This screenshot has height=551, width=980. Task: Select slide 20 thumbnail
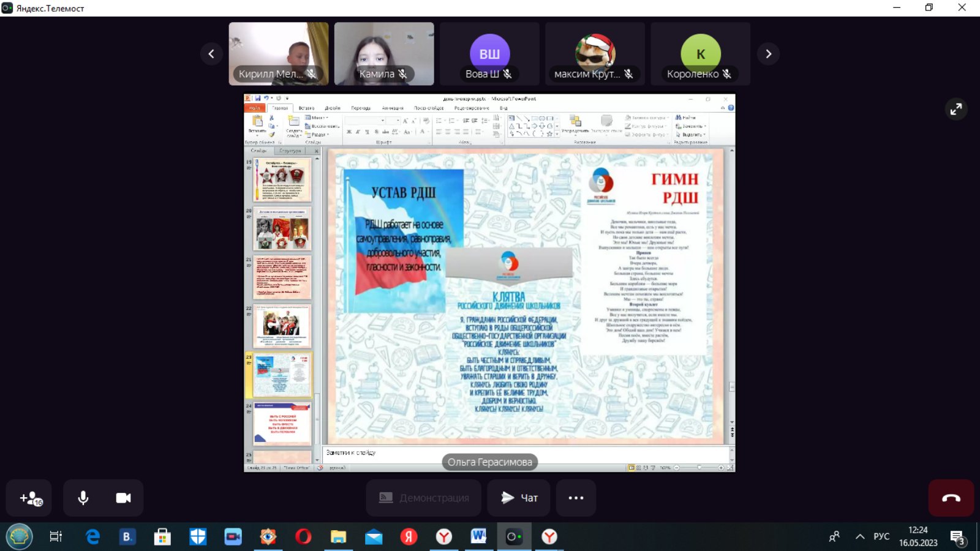[x=282, y=229]
